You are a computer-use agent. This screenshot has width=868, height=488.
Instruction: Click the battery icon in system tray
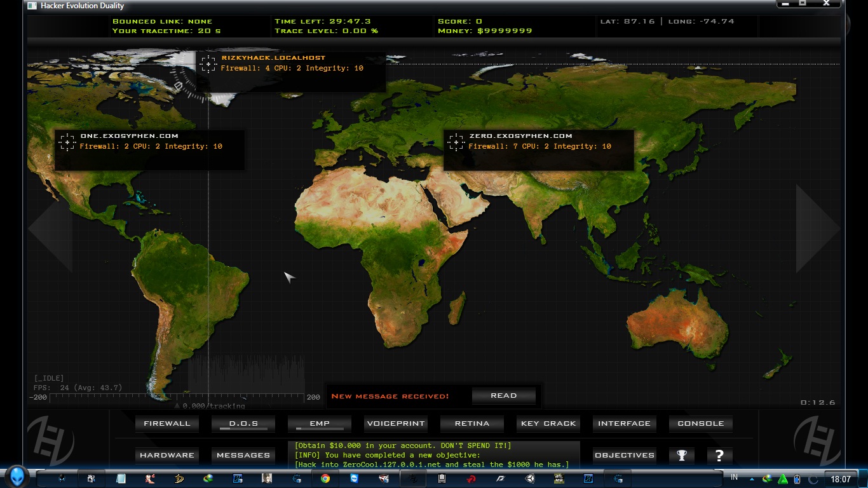[x=797, y=478]
